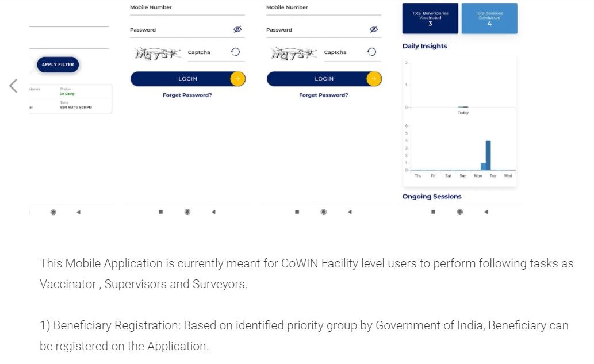Click the previous screenshot carousel arrow
Image resolution: width=594 pixels, height=364 pixels.
[x=13, y=86]
